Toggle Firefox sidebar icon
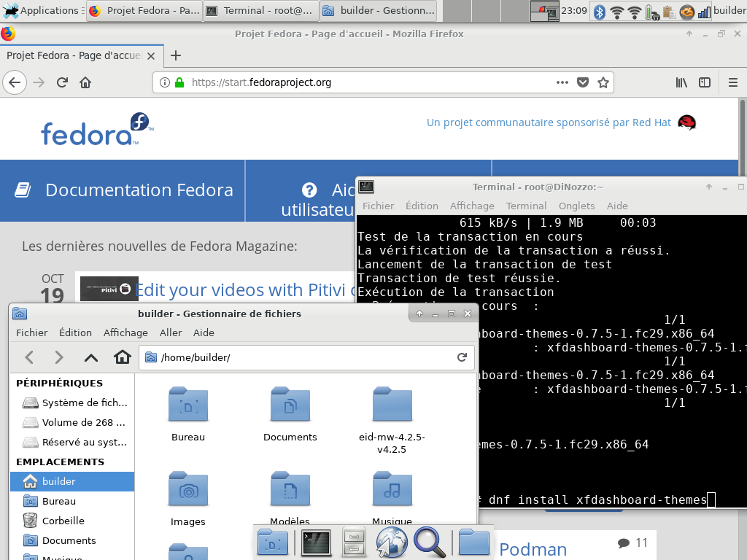This screenshot has height=560, width=747. (705, 82)
